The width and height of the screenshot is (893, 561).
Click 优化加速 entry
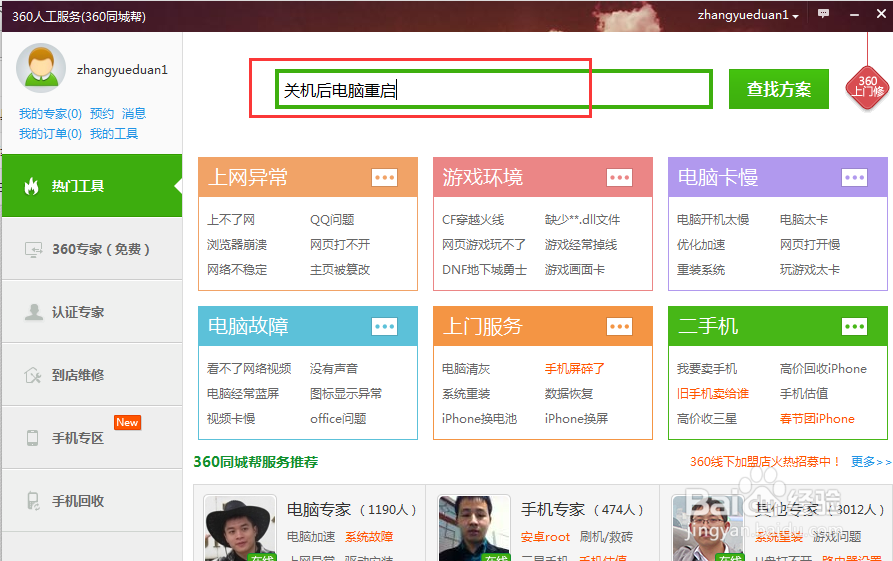[701, 245]
